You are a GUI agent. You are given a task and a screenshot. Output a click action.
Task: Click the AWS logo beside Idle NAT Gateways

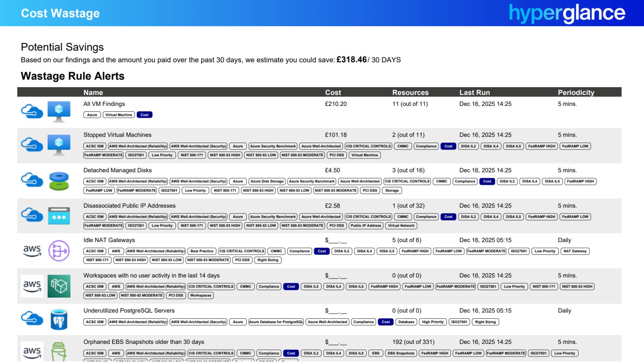[x=32, y=251]
